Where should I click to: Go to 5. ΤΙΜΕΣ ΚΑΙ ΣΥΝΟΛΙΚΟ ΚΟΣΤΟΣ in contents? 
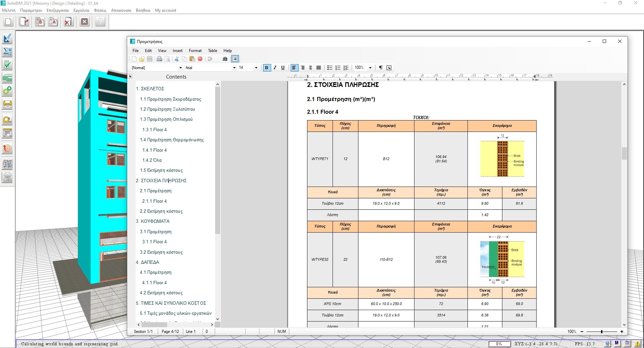point(171,303)
